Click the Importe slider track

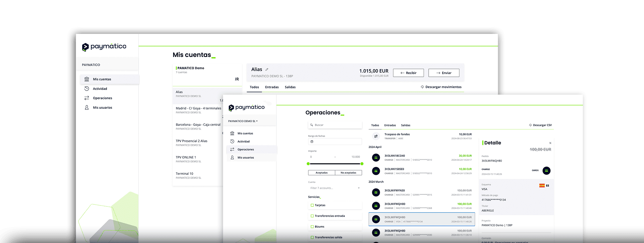pos(335,164)
